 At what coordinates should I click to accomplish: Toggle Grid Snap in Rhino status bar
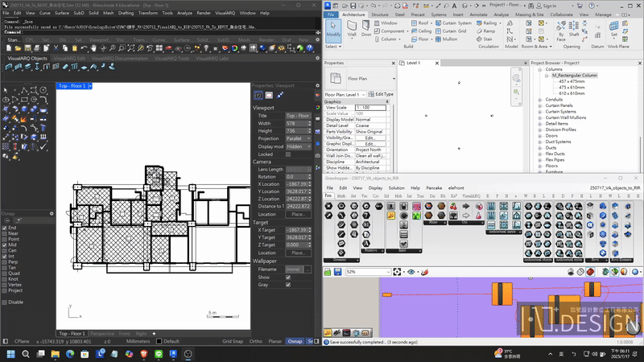233,341
